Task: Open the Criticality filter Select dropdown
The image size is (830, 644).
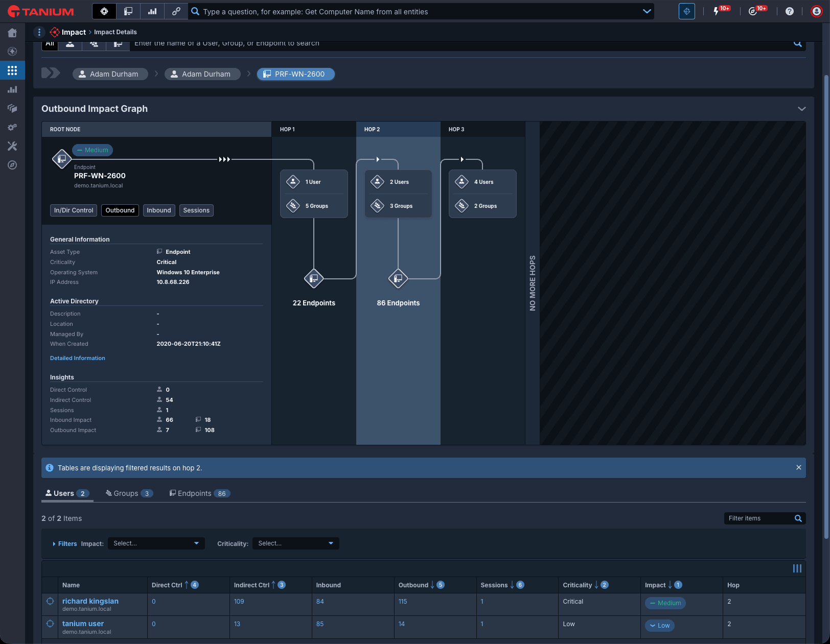Action: tap(296, 543)
